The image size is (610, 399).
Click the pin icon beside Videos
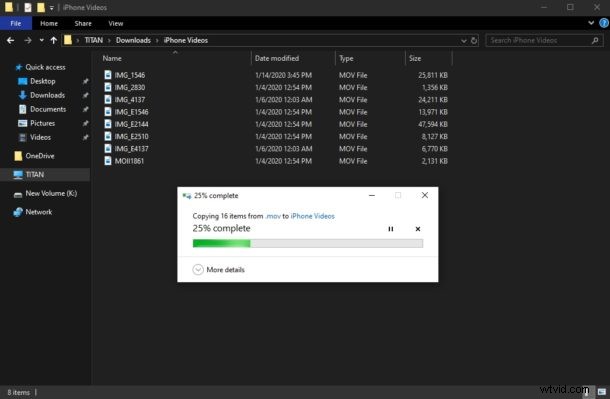pos(85,137)
